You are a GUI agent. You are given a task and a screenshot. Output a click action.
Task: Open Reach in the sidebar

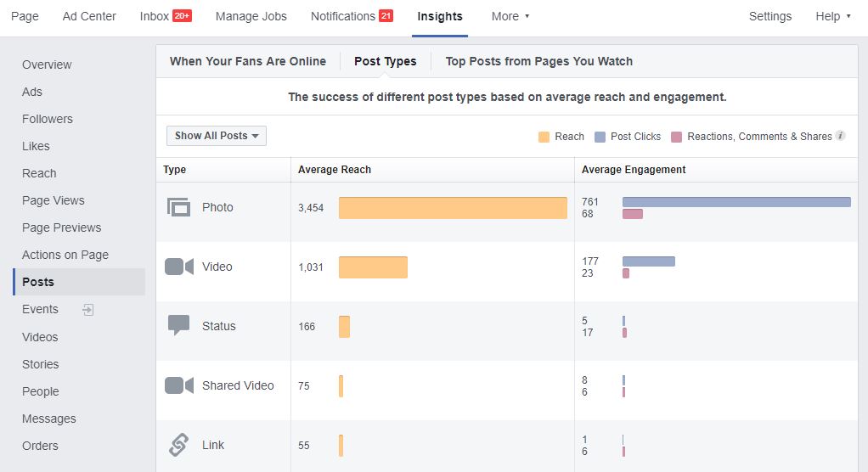[39, 173]
